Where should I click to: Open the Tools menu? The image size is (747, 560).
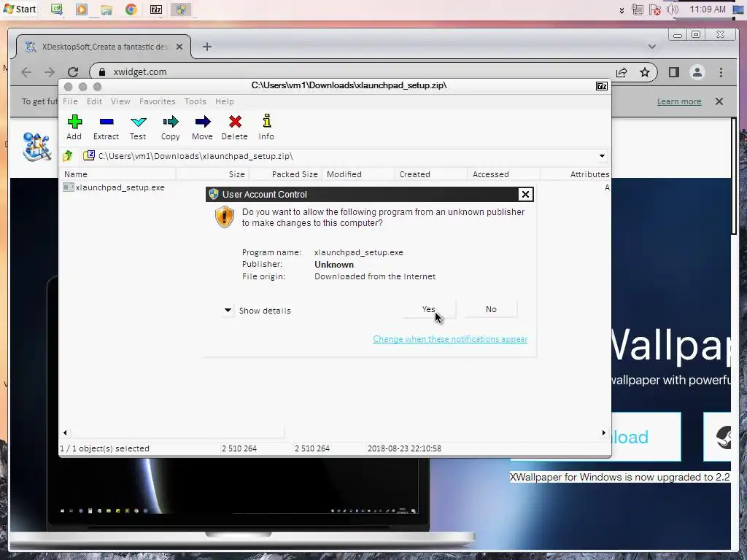pyautogui.click(x=196, y=101)
